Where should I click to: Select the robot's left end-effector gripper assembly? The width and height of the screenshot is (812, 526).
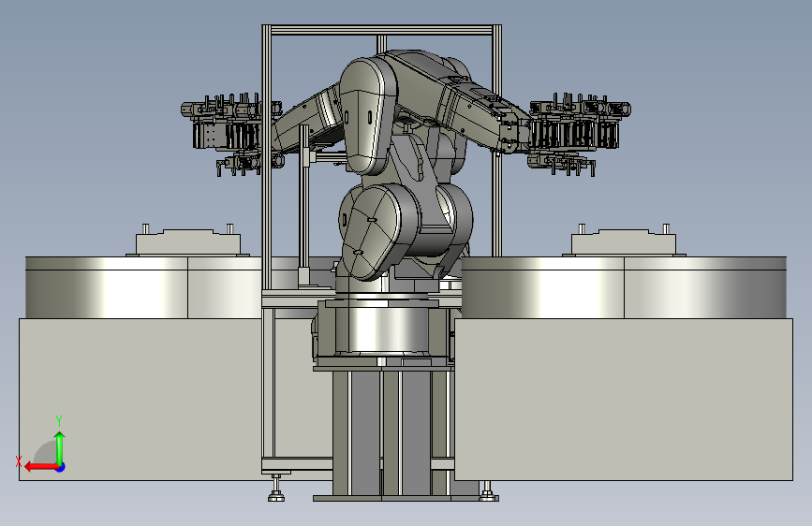click(231, 134)
